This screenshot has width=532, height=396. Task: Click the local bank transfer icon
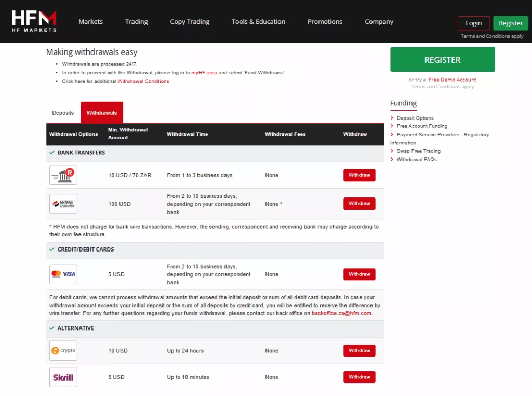click(x=63, y=175)
